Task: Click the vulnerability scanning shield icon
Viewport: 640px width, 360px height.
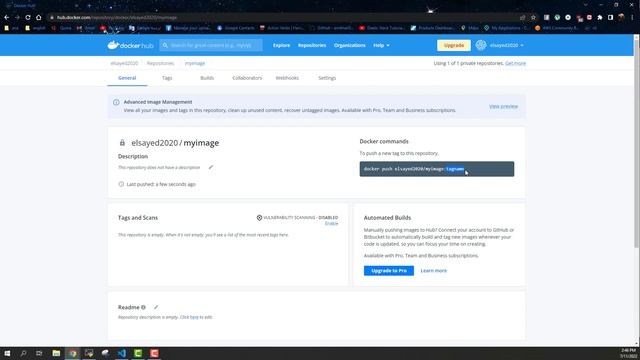Action: pyautogui.click(x=259, y=218)
